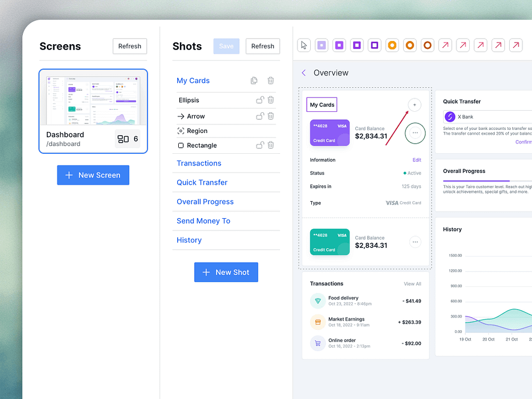This screenshot has width=532, height=399.
Task: Select the lightest purple rectangle tool
Action: [x=322, y=45]
